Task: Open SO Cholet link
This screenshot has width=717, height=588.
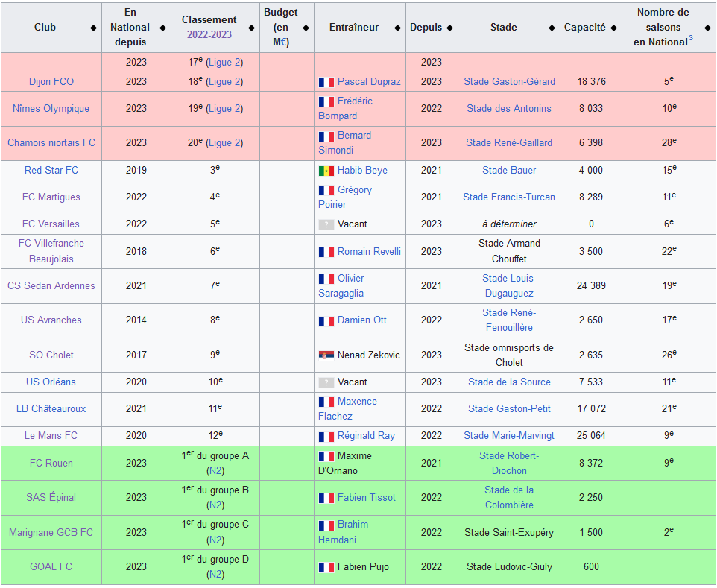Action: point(51,355)
